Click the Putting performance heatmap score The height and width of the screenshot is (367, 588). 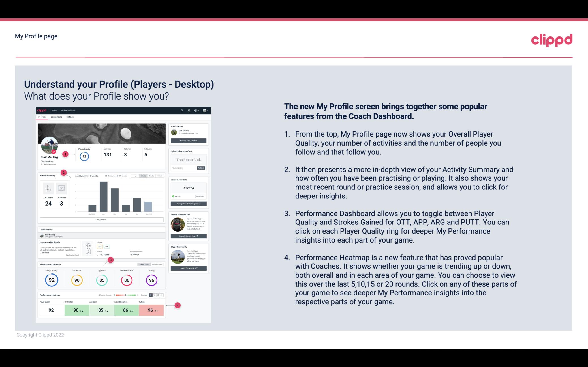[152, 310]
